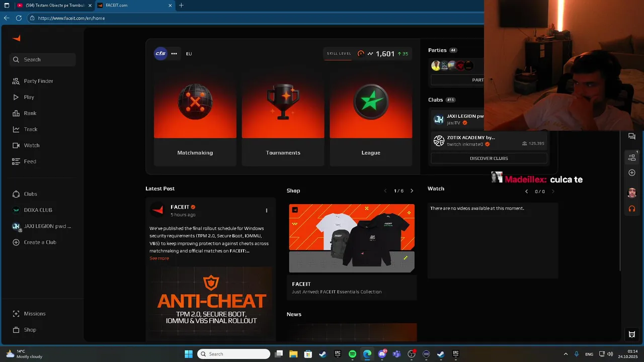Click the taskbar Search box
644x362 pixels.
click(233, 354)
